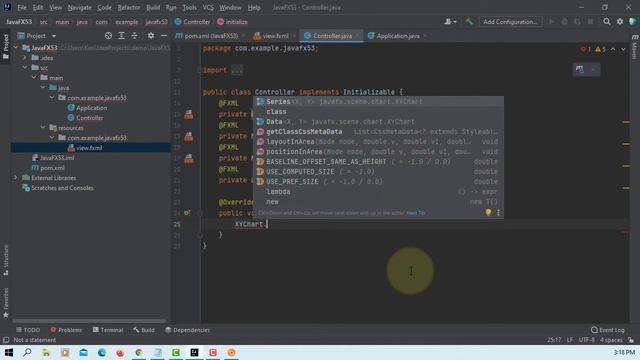Click UTF-8 encoding in status bar
Screen dimensions: 640x360
[x=587, y=340]
